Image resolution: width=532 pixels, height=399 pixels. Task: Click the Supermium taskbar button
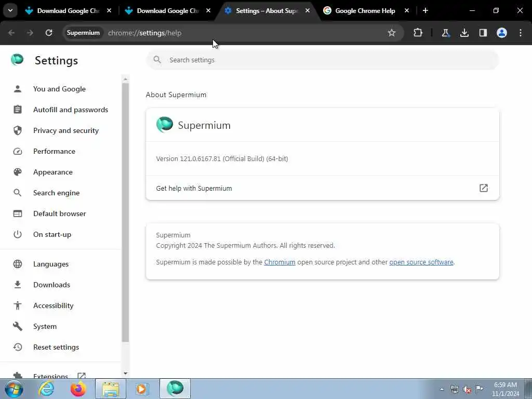click(175, 389)
